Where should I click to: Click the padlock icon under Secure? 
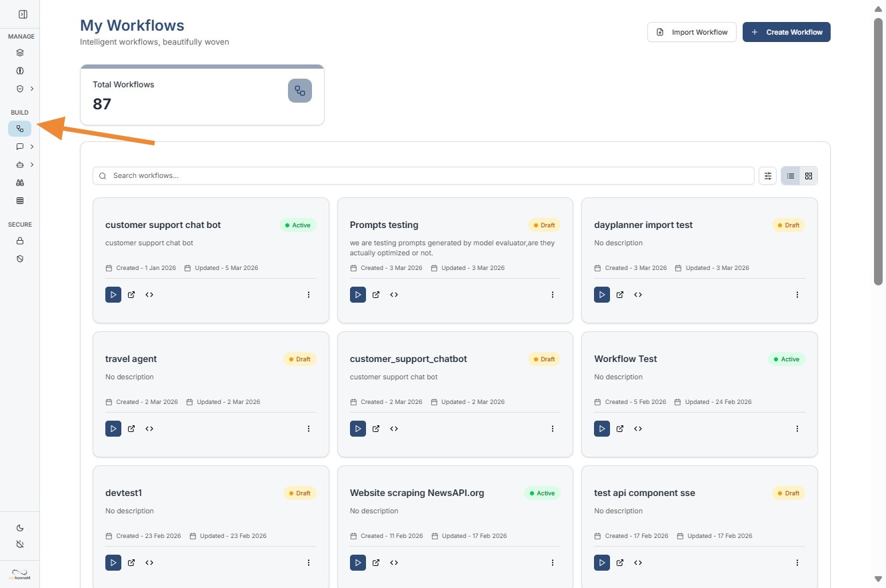click(x=20, y=241)
